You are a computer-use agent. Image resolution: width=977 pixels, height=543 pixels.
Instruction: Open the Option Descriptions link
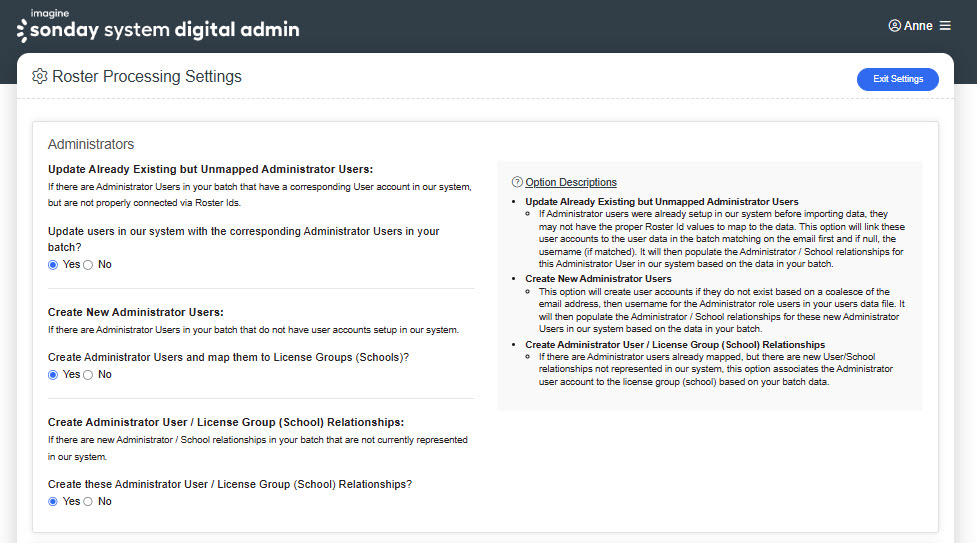tap(571, 182)
